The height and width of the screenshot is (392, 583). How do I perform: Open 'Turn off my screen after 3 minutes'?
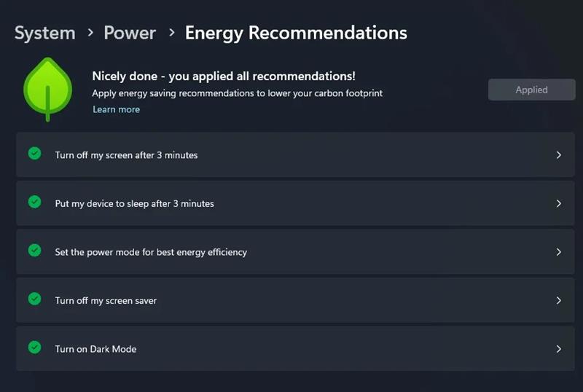pos(126,155)
